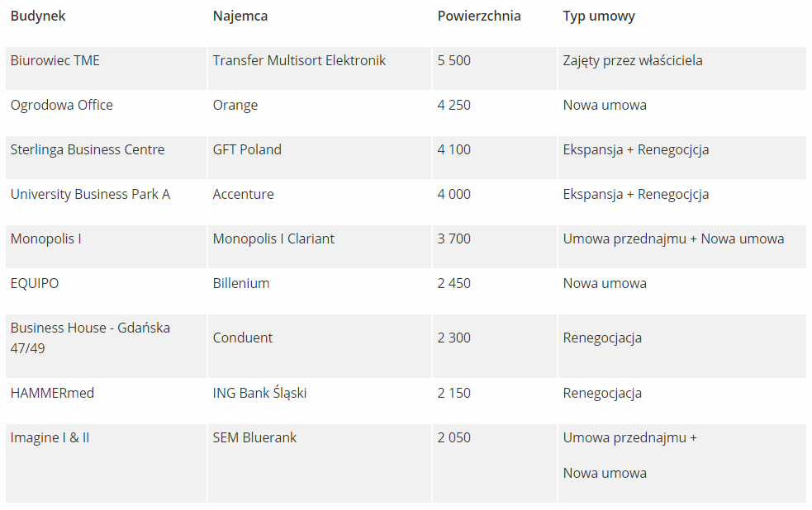Image resolution: width=812 pixels, height=510 pixels.
Task: Select the Biurowiec TME cell
Action: click(55, 60)
